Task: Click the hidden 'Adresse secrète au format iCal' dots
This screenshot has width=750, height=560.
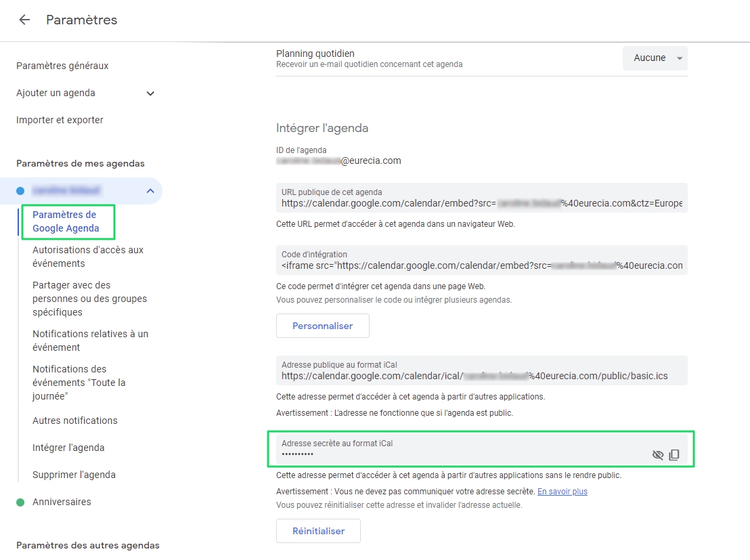Action: 298,454
